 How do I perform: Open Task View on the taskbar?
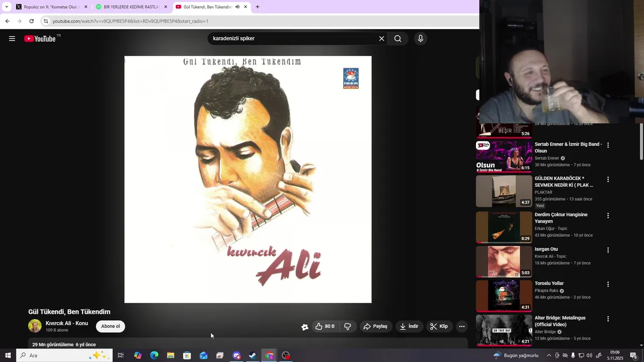(x=121, y=355)
